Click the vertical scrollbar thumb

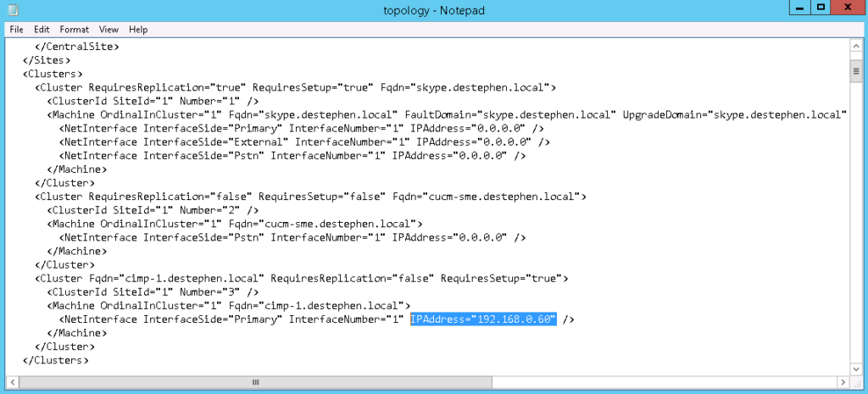[x=856, y=71]
